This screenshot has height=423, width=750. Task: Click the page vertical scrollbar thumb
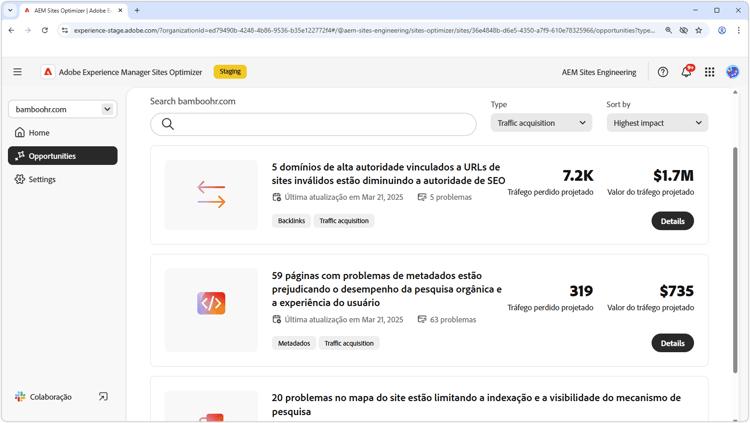point(735,260)
